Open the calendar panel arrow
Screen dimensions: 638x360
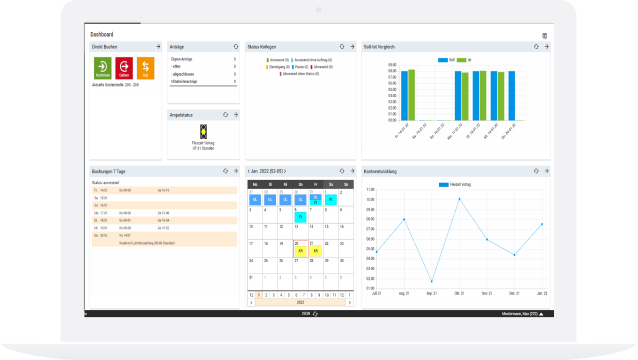tap(352, 171)
